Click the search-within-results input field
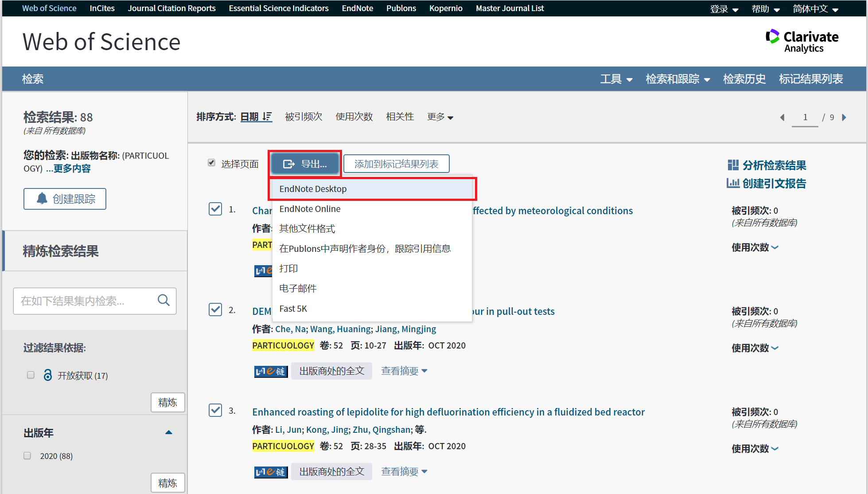The width and height of the screenshot is (868, 494). (x=95, y=301)
